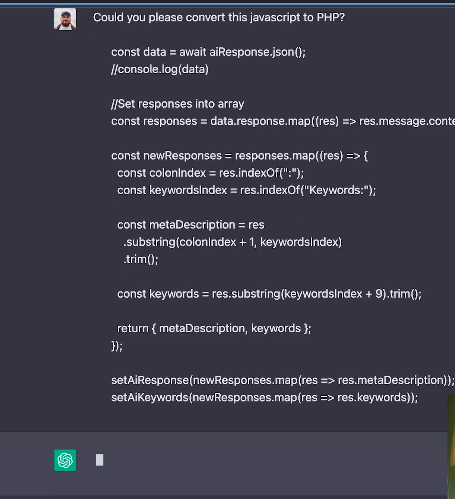Click line 'const keywordsIndex = res.indexOf("Keywords:");'
Viewport: 455px width, 499px height.
tap(246, 190)
